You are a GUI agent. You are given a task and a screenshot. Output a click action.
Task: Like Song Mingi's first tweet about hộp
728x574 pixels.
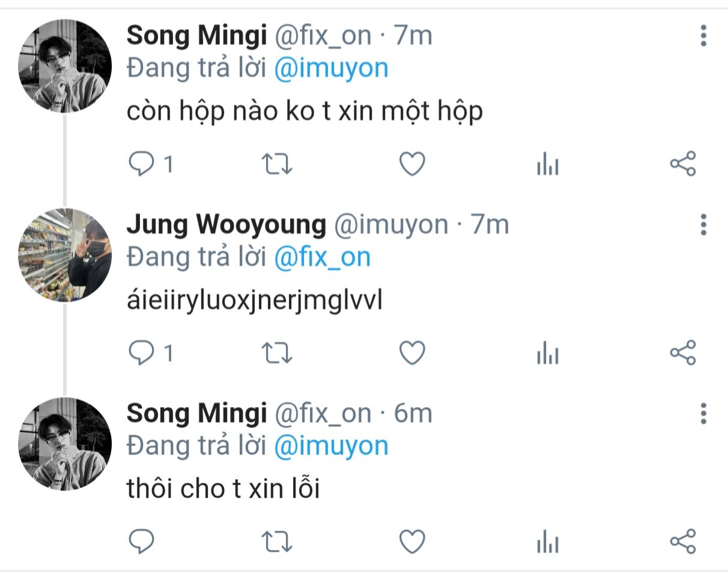coord(413,164)
